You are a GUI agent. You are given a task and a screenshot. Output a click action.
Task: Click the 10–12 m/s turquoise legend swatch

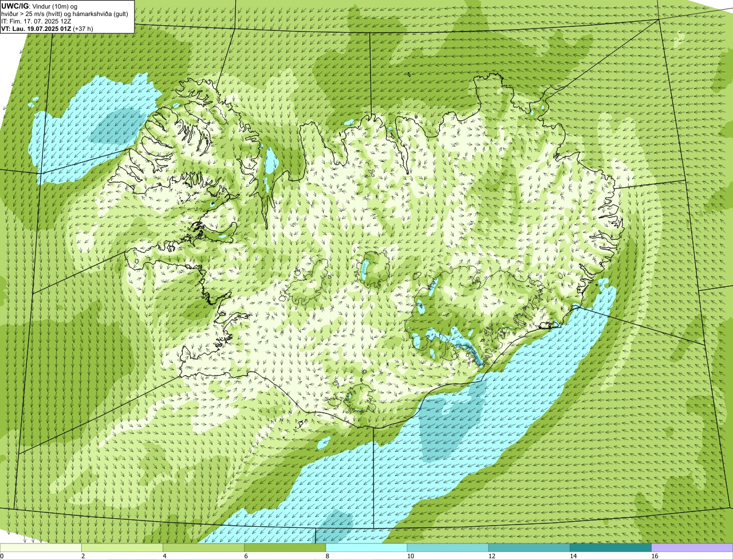tap(448, 548)
